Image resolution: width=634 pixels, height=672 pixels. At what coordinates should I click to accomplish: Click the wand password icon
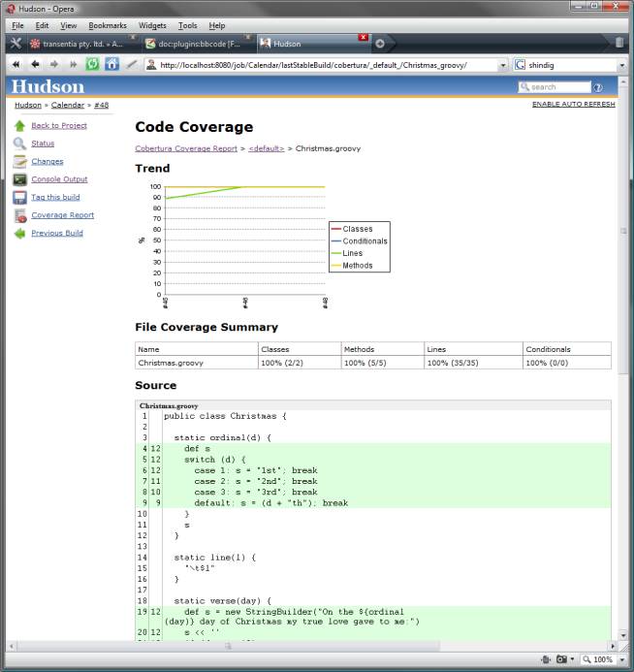click(132, 65)
